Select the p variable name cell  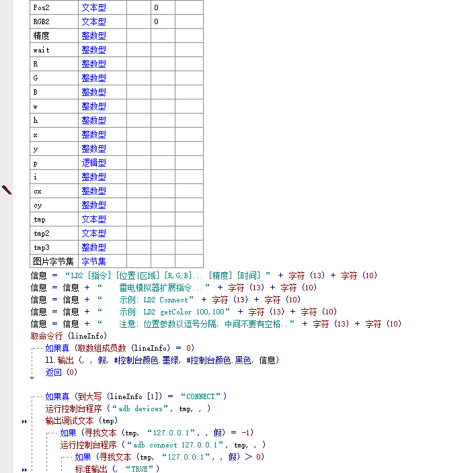[54, 163]
